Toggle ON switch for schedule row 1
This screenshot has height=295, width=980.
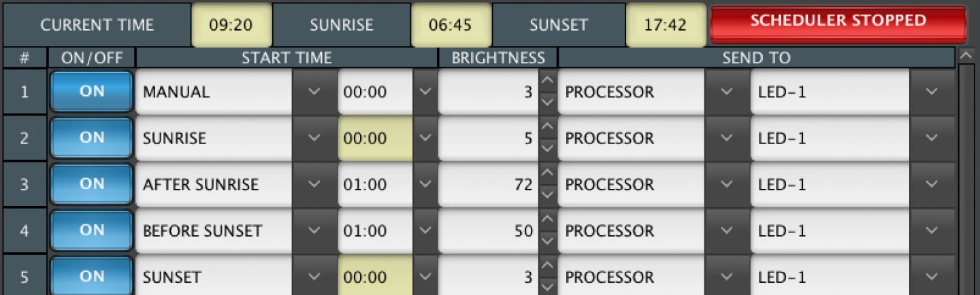91,92
